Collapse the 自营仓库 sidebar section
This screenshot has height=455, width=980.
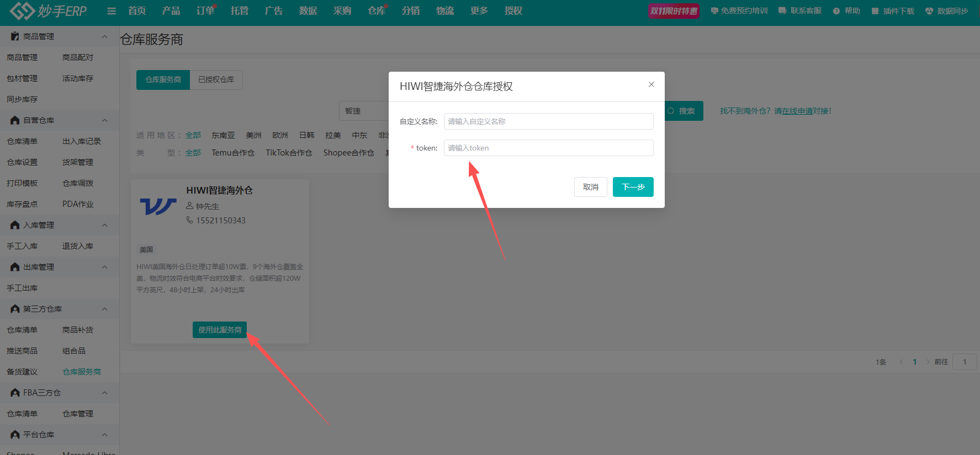[104, 120]
